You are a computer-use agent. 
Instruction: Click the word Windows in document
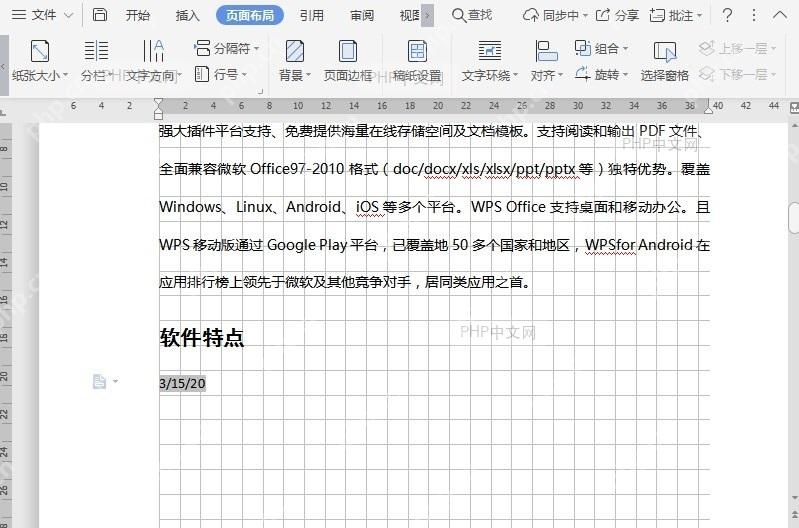click(x=190, y=207)
